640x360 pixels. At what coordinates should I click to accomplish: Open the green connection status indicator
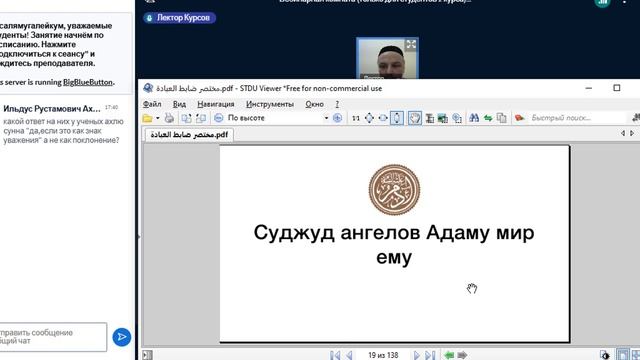coord(602,2)
